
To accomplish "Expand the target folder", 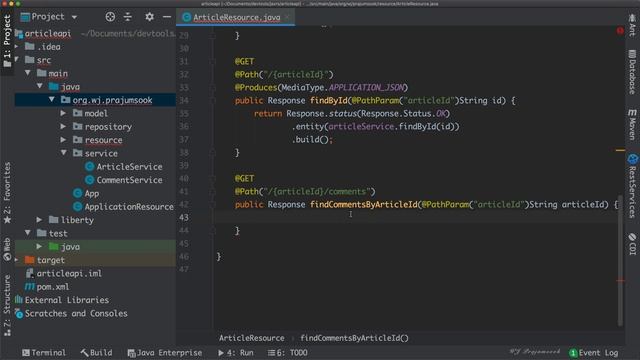I will pos(17,260).
